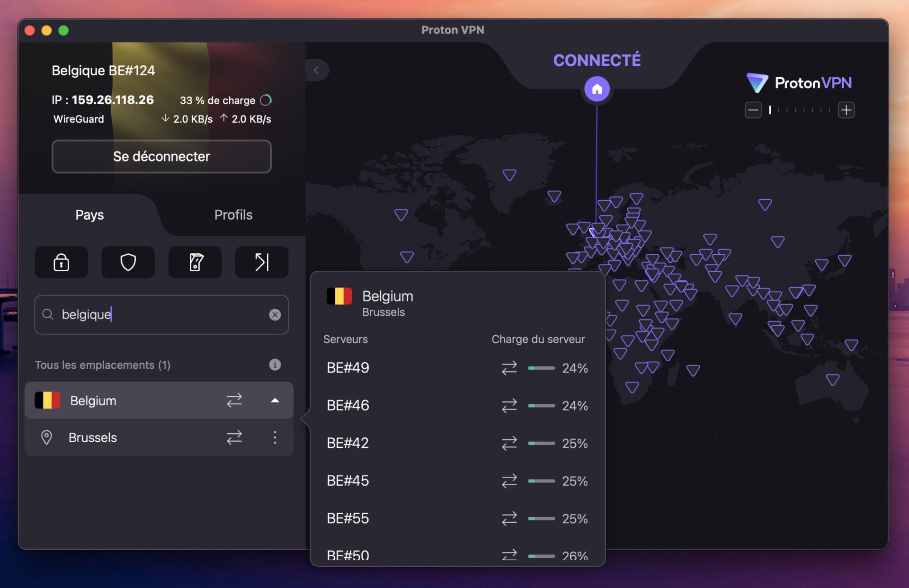The image size is (909, 588).
Task: Click the map zoom slider track
Action: point(800,110)
